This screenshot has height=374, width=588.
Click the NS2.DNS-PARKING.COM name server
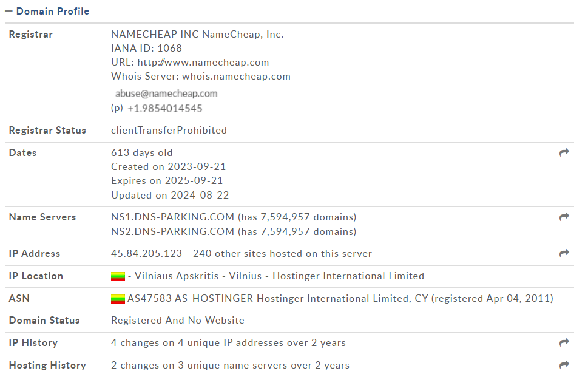[x=172, y=231]
